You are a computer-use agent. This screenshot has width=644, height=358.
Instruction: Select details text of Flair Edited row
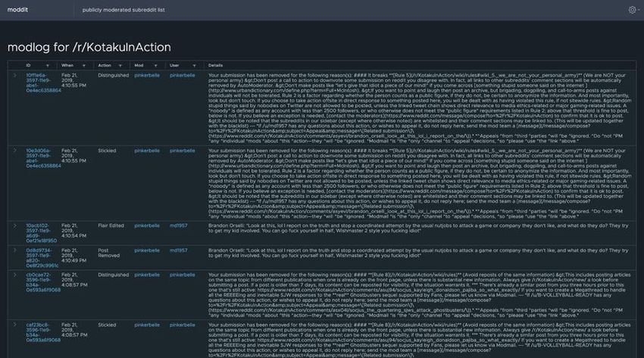coord(418,229)
